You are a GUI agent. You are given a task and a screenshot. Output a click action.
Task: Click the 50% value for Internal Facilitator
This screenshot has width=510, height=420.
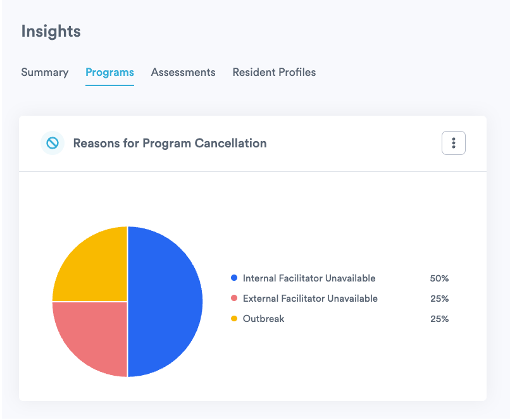click(439, 278)
